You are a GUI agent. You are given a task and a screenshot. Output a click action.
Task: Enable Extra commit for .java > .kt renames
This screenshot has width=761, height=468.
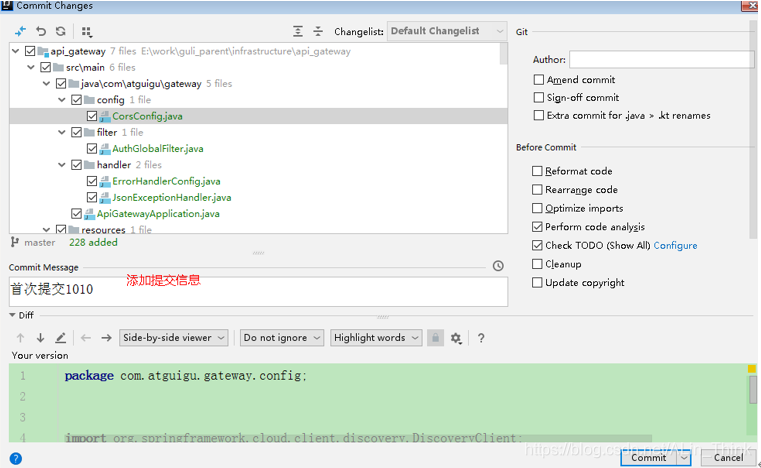[538, 115]
